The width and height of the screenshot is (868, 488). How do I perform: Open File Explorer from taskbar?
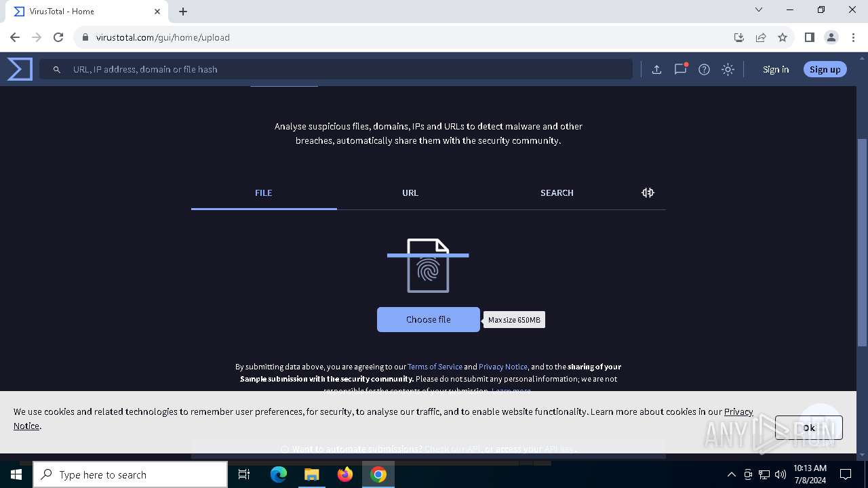(x=312, y=474)
